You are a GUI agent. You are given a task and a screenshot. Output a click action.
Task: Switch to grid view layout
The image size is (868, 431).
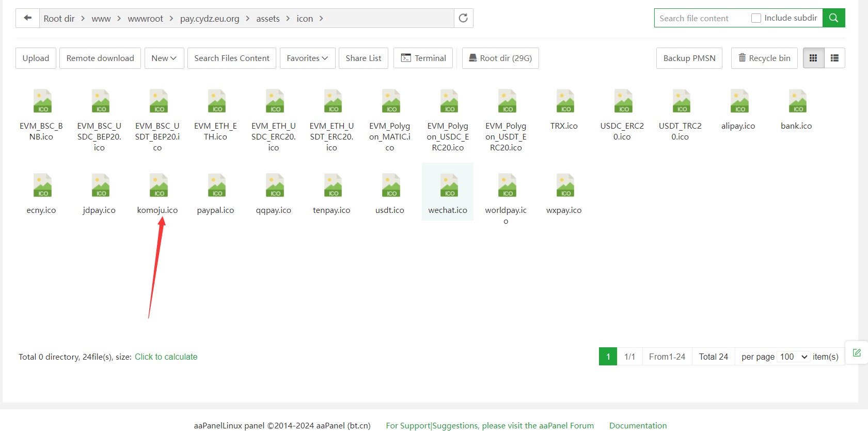(x=813, y=58)
